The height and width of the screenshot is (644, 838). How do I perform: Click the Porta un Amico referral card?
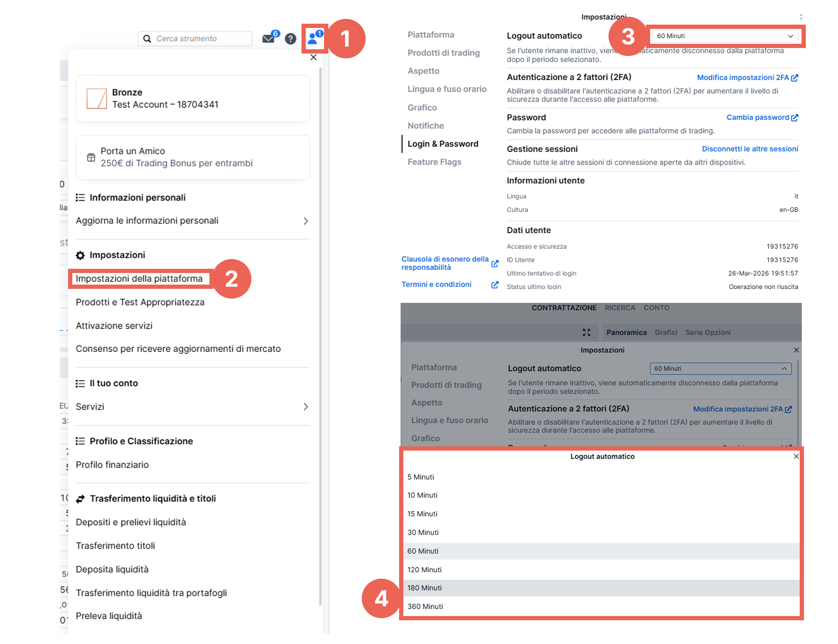point(193,157)
